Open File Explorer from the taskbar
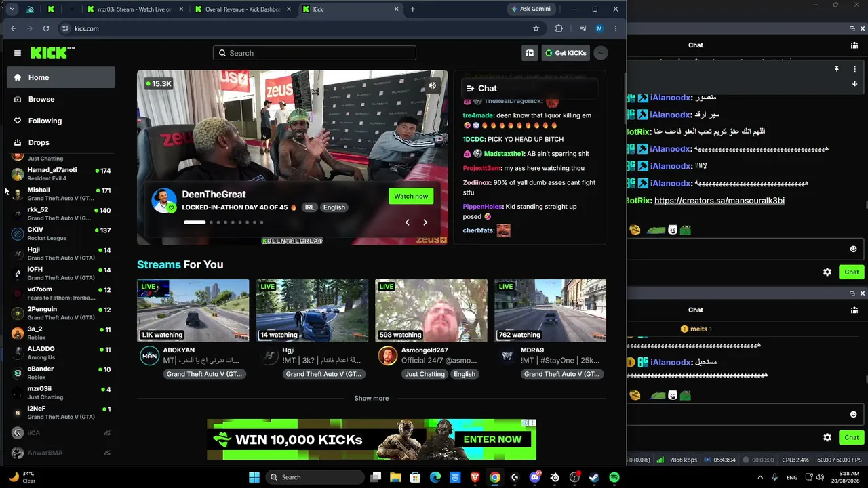Image resolution: width=868 pixels, height=488 pixels. 395,477
